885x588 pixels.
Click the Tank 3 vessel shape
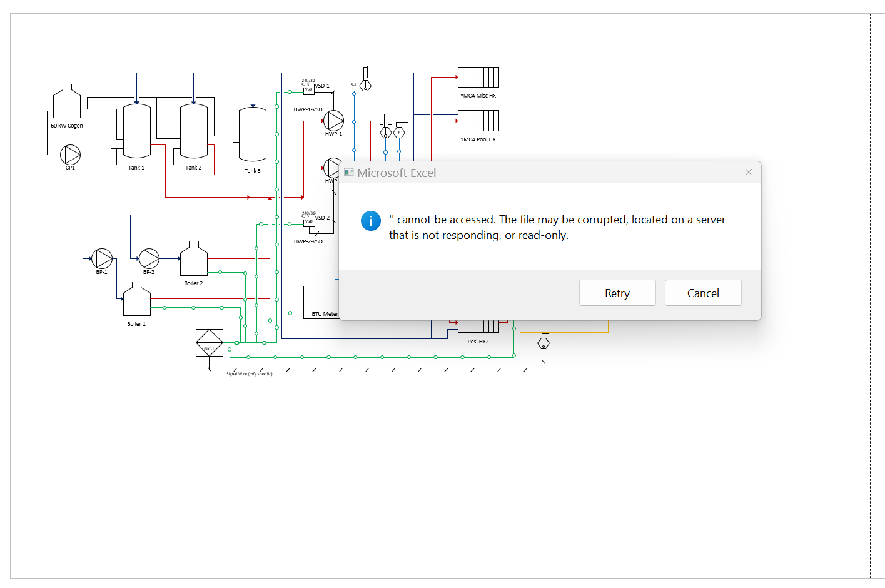click(253, 134)
